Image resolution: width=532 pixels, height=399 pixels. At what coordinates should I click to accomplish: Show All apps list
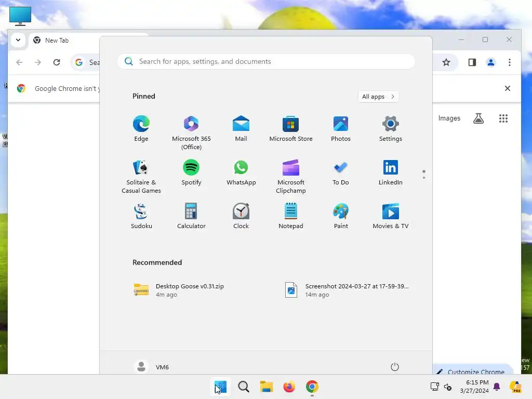pyautogui.click(x=378, y=96)
